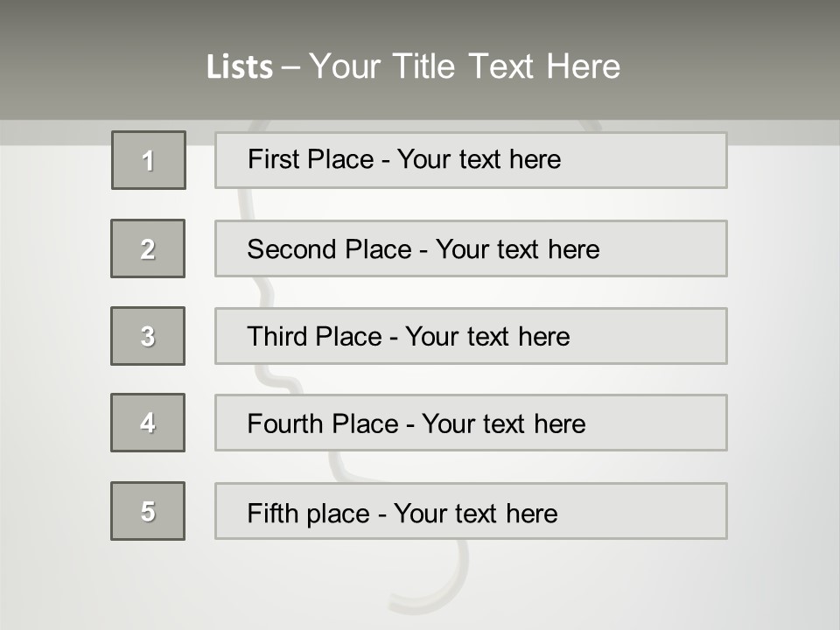840x630 pixels.
Task: Click the word Fifth in the list
Action: 273,513
